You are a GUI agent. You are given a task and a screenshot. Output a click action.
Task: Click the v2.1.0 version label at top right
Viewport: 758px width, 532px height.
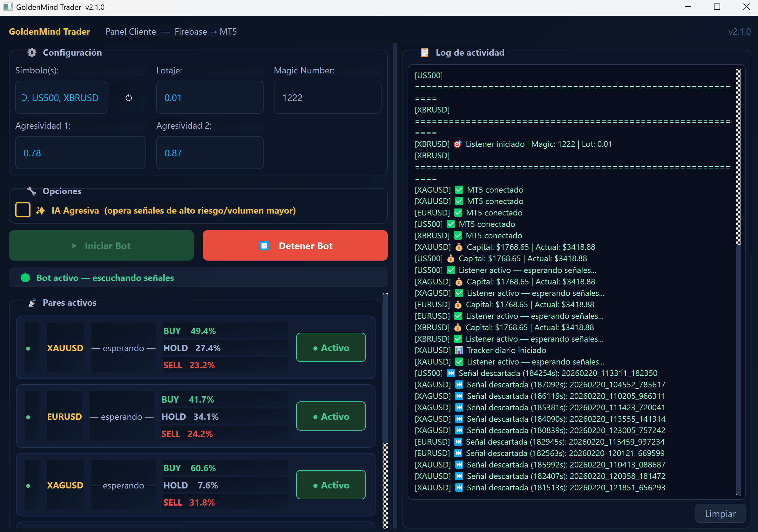[x=740, y=32]
